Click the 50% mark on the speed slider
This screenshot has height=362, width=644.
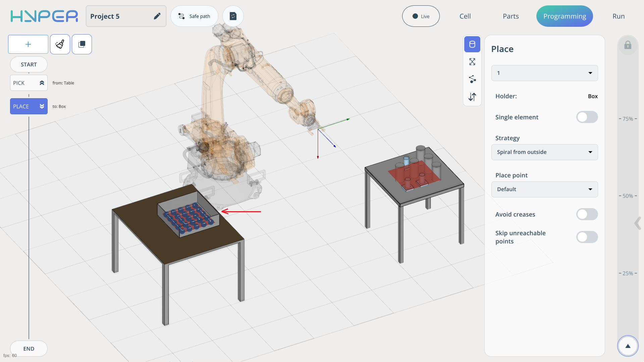coord(628,196)
